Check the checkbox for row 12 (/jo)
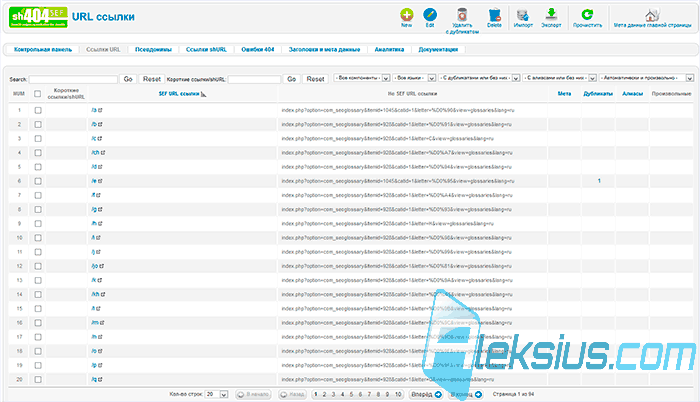The width and height of the screenshot is (700, 402). pyautogui.click(x=38, y=266)
